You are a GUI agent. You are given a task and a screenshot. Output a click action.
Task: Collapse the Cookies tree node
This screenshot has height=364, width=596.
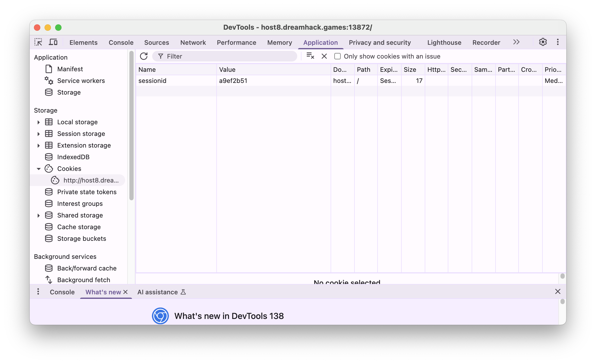(x=39, y=169)
